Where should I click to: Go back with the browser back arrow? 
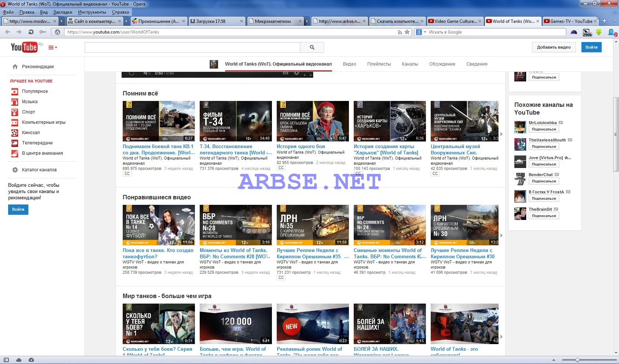click(x=8, y=32)
